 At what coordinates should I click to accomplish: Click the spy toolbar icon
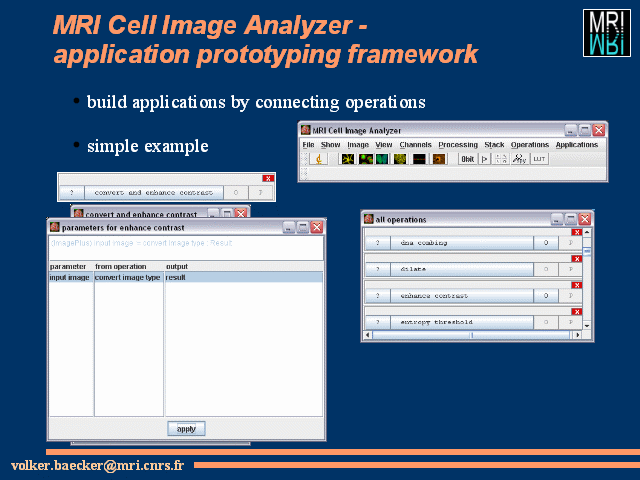click(519, 159)
